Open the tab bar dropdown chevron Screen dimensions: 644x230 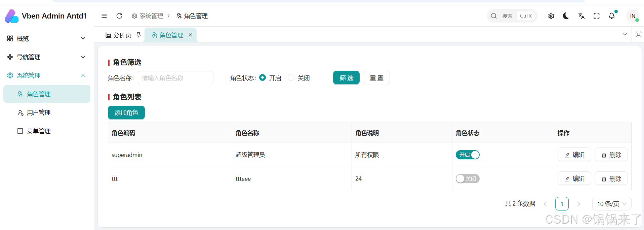click(625, 34)
